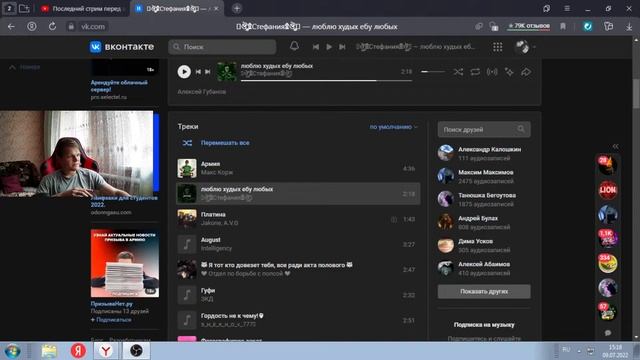The image size is (640, 360).
Task: Click 'Перемешать все' shuffle link
Action: pos(225,143)
